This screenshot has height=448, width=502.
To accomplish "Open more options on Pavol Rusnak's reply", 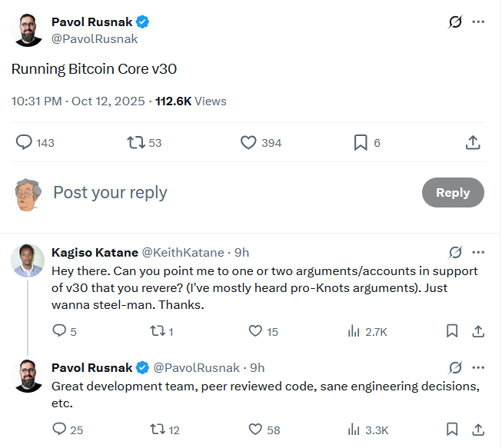I will coord(478,367).
